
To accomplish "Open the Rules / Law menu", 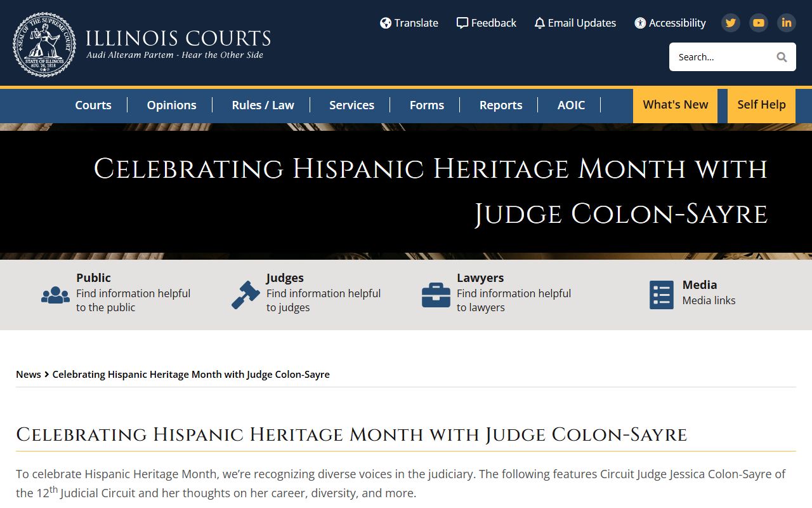I will (263, 105).
